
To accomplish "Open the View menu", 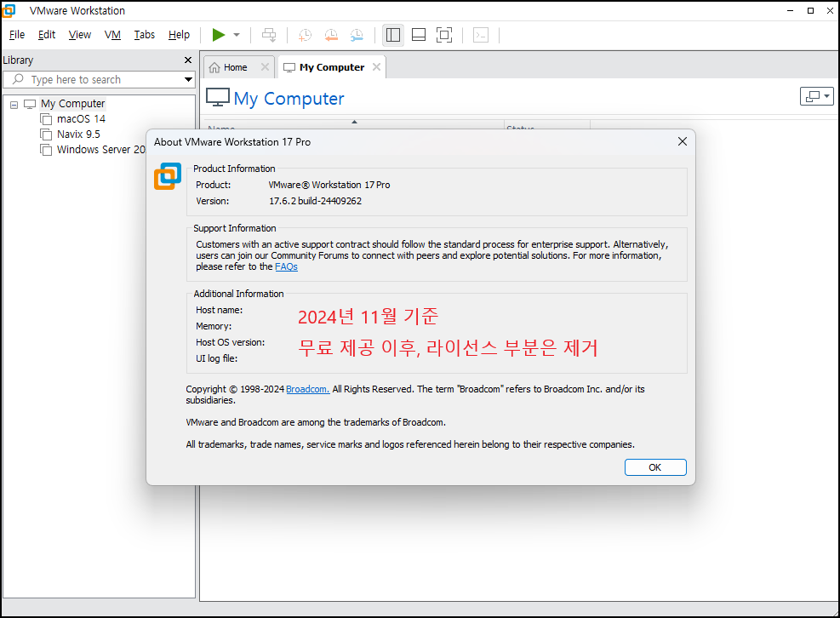I will [x=80, y=35].
